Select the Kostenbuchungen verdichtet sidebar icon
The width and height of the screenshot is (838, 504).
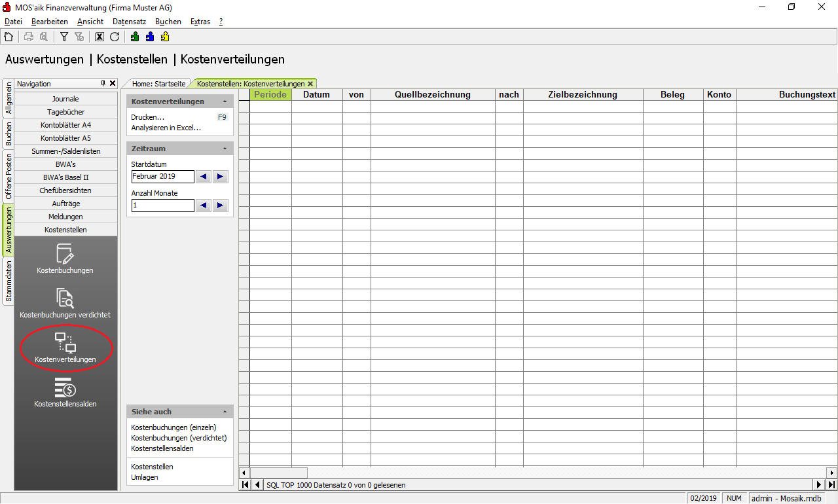pos(65,304)
